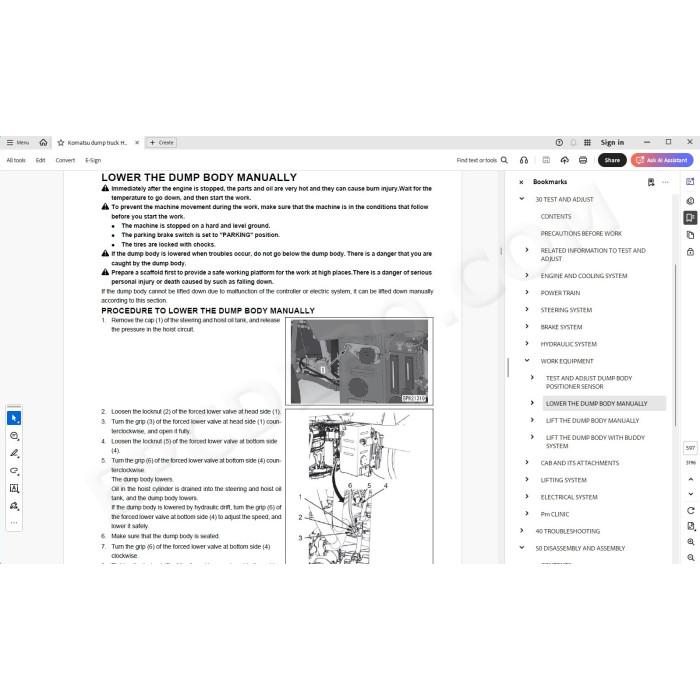Click the rotate page icon
Image resolution: width=700 pixels, height=700 pixels.
pos(691,510)
